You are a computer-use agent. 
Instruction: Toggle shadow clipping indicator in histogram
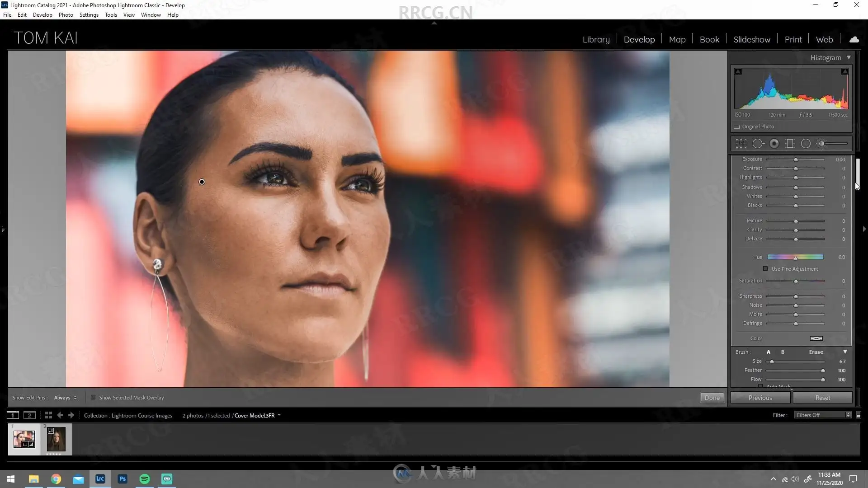(x=738, y=71)
